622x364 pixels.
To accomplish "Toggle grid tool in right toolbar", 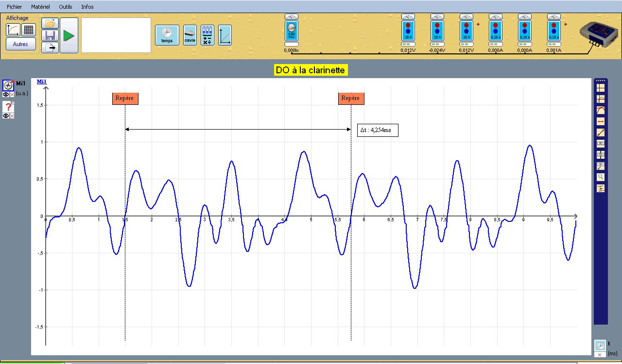I will (601, 88).
